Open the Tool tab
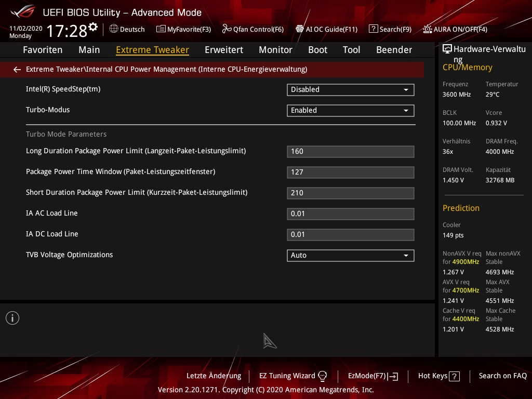 coord(352,50)
